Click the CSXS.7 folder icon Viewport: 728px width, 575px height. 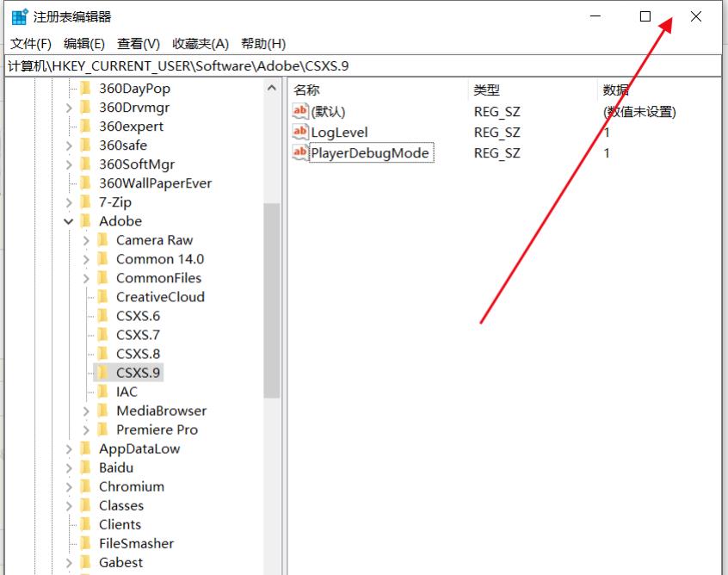(102, 335)
